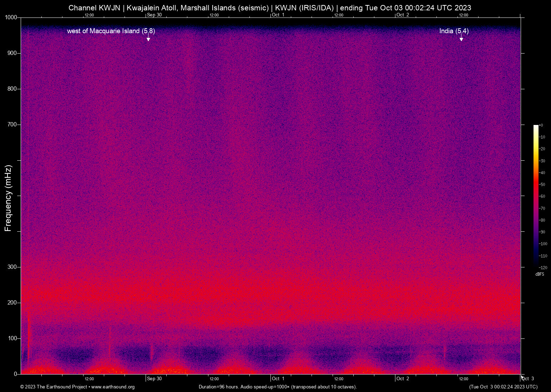Viewport: 551px width, 392px height.
Task: Click the dBFS unit label under colorbar
Action: click(x=540, y=274)
